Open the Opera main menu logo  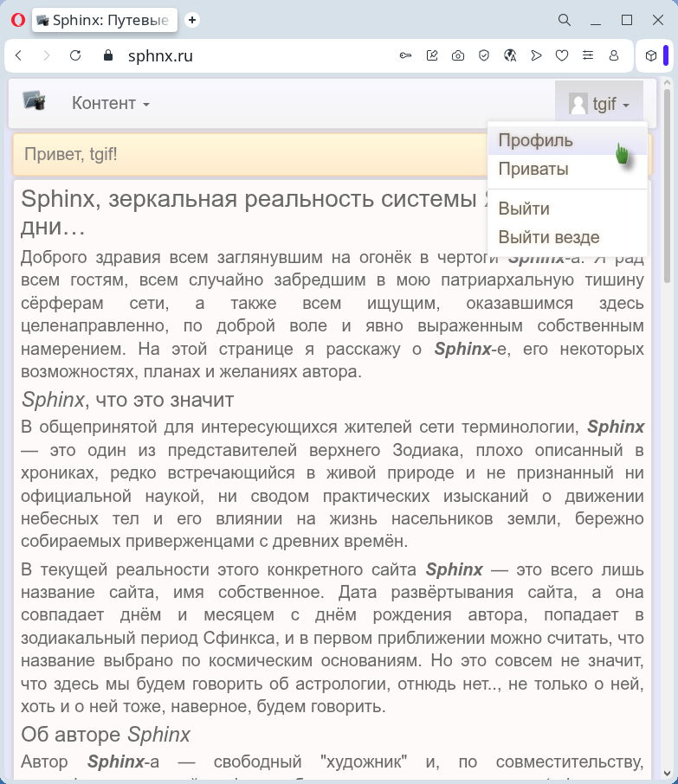coord(17,20)
